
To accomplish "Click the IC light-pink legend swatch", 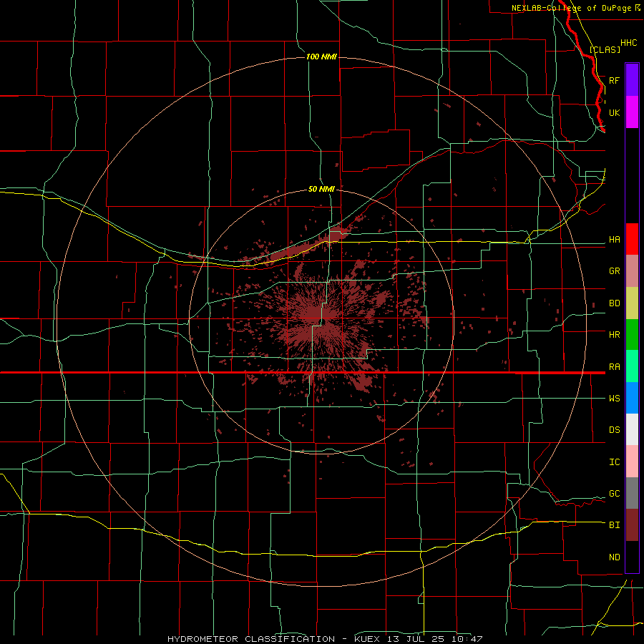I will coord(632,462).
